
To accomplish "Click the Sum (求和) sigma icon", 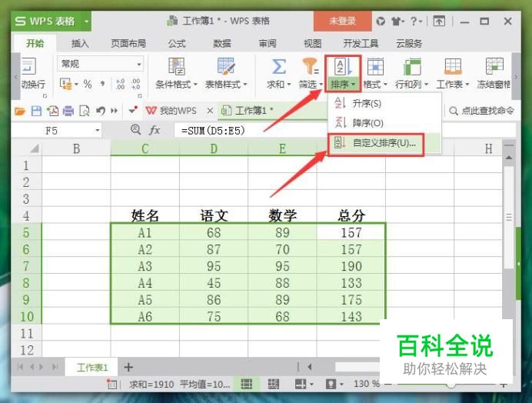I will [278, 67].
